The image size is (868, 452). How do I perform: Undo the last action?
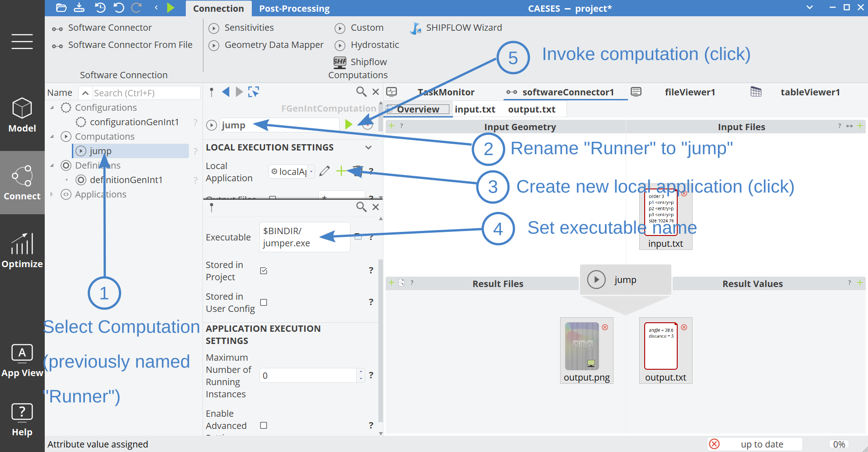click(118, 8)
